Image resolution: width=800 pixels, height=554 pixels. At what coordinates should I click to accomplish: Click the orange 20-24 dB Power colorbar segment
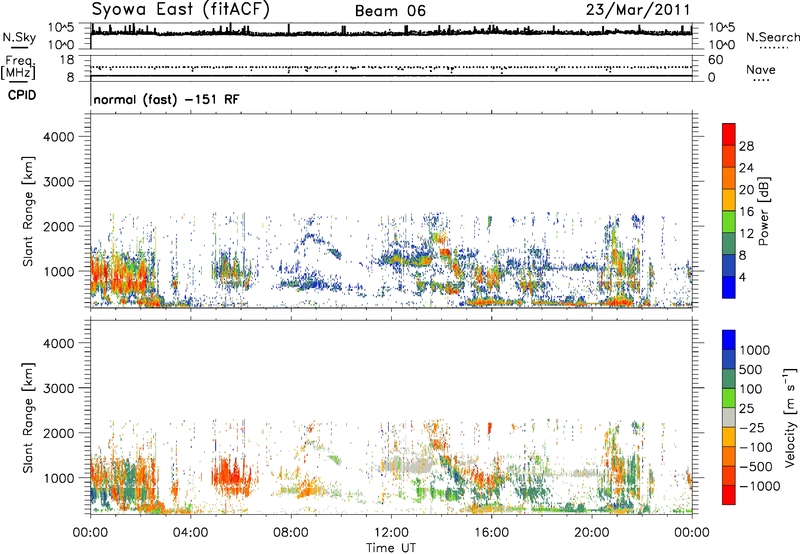(x=729, y=178)
